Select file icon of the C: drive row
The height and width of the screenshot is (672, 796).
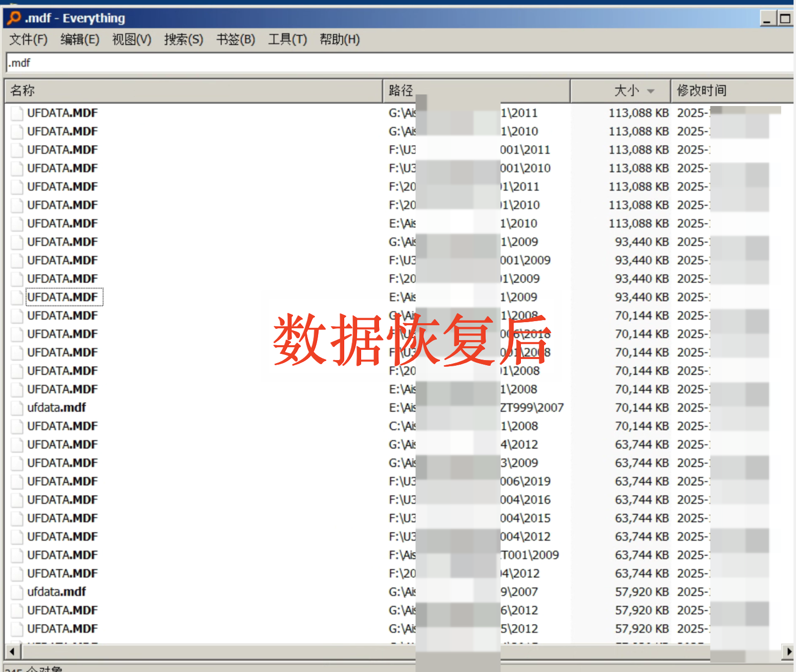point(17,426)
